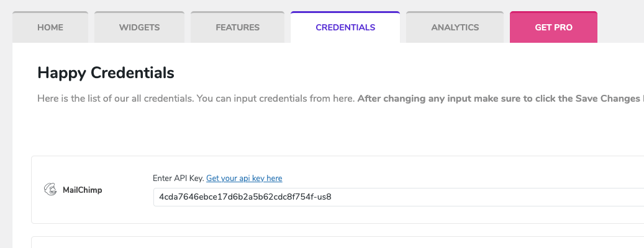Click the partially visible card below MailChimp
The image size is (644, 248).
[x=337, y=242]
